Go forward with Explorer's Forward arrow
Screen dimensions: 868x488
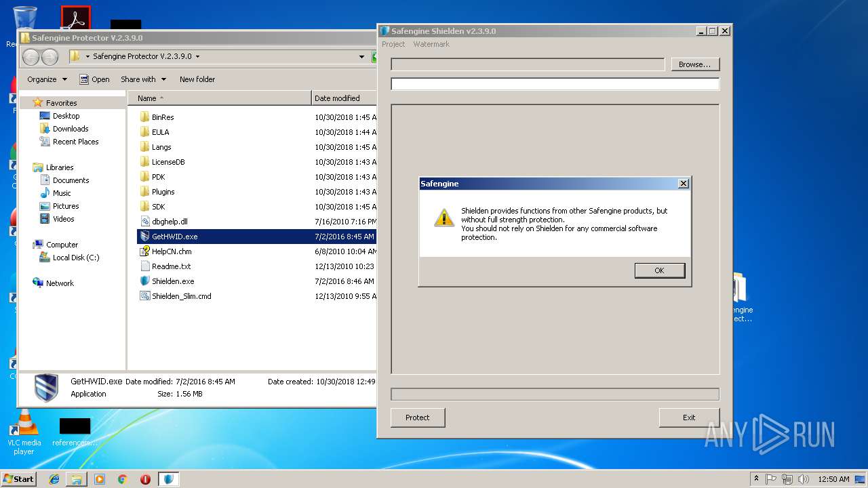click(x=50, y=57)
